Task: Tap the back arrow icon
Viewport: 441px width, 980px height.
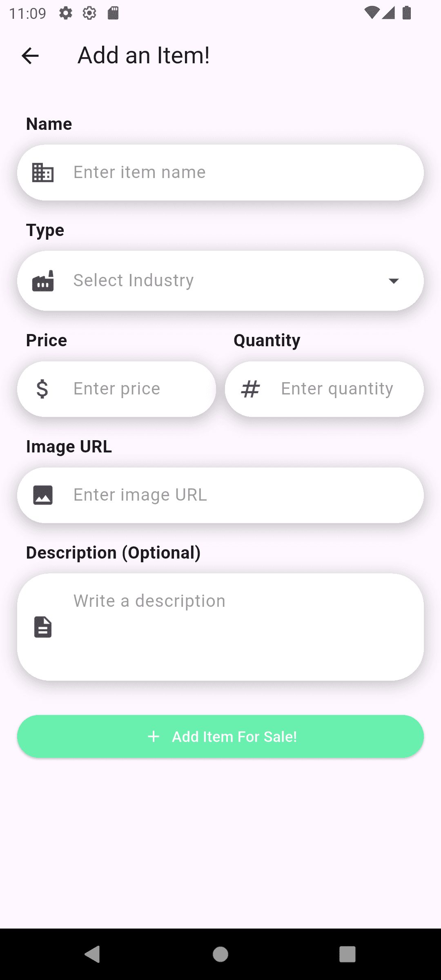Action: point(30,56)
